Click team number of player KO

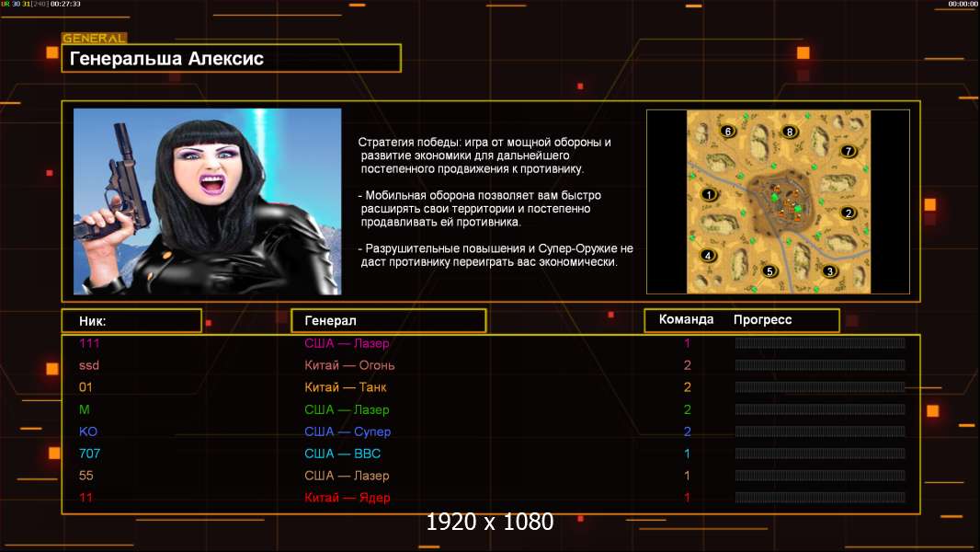point(687,431)
